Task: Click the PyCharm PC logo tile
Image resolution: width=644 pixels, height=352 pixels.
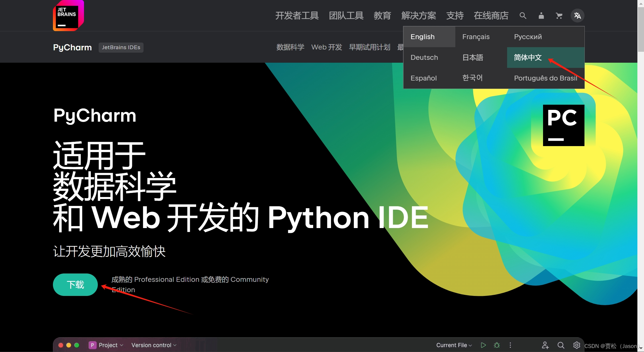Action: pos(563,125)
